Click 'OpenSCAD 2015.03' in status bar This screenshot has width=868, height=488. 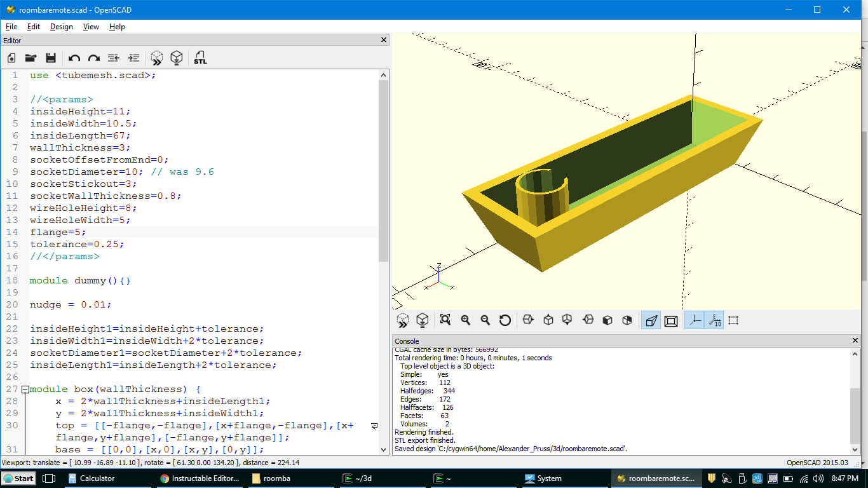coord(817,463)
